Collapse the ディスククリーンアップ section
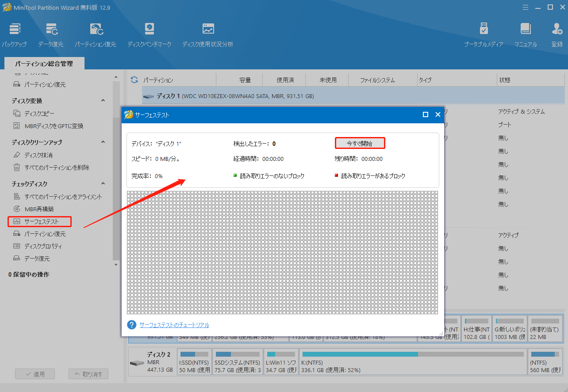 point(104,142)
